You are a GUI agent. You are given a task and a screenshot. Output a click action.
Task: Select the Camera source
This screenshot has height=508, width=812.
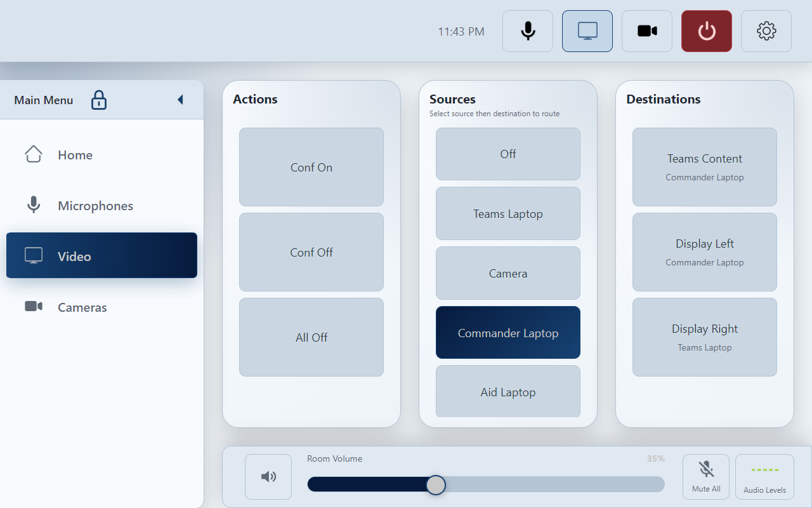[x=508, y=273]
